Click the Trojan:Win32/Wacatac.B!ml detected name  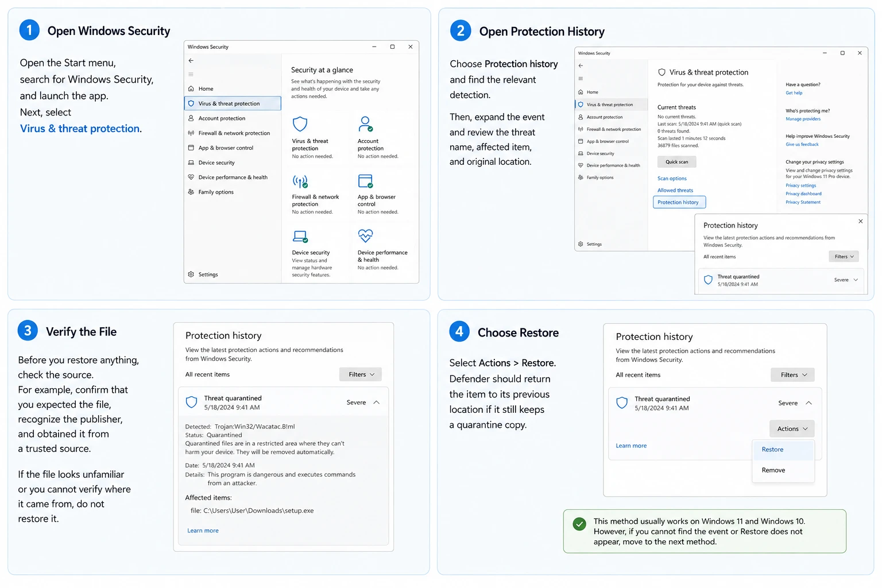pyautogui.click(x=254, y=427)
